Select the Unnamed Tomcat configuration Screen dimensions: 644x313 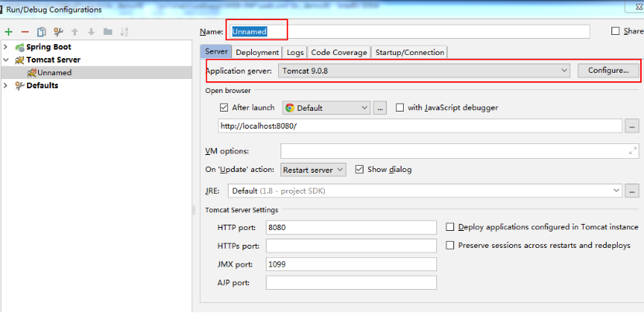click(x=95, y=73)
